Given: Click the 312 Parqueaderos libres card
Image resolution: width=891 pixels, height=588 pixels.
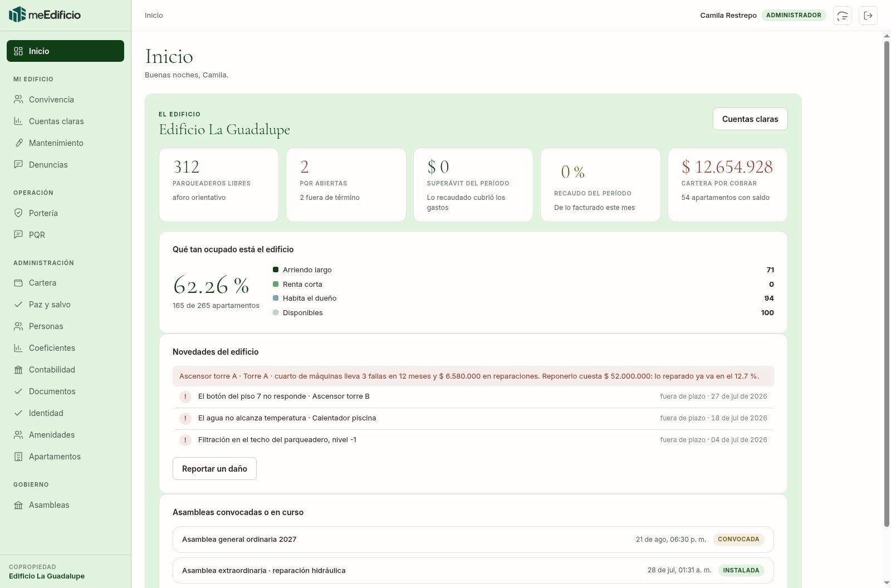Looking at the screenshot, I should coord(219,185).
